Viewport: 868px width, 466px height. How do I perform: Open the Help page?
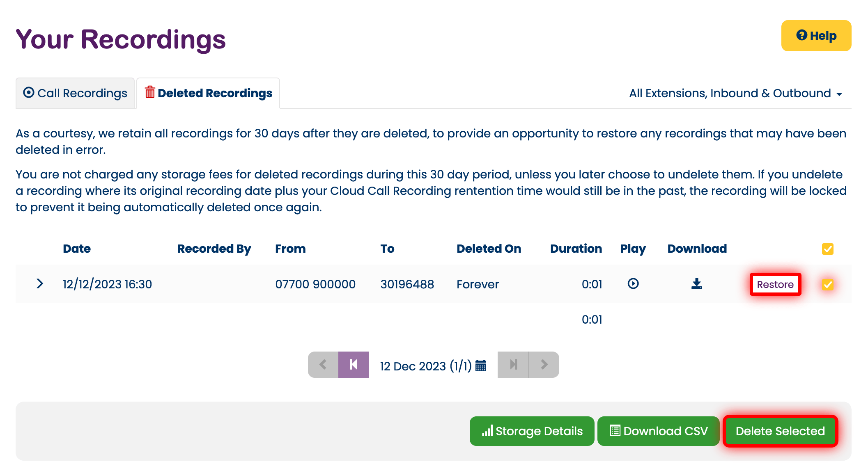point(816,36)
